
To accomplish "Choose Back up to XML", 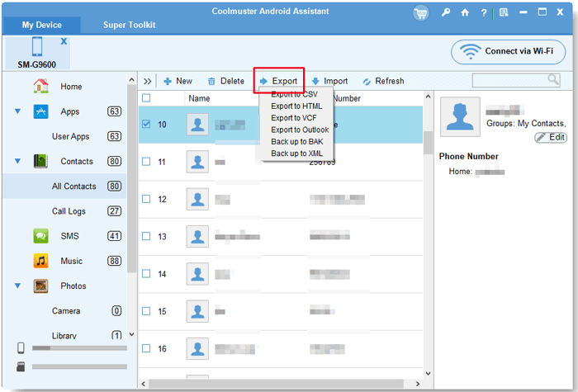I will pyautogui.click(x=296, y=153).
